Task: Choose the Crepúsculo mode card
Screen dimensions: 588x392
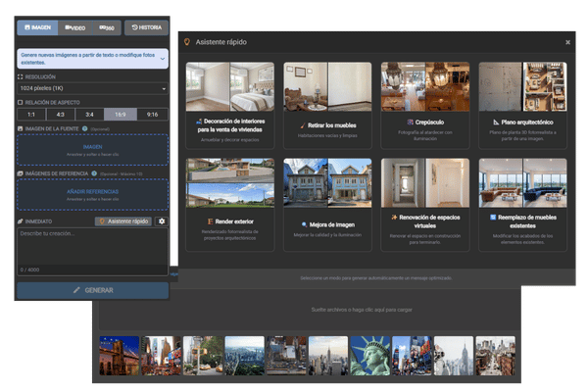Action: pyautogui.click(x=425, y=106)
